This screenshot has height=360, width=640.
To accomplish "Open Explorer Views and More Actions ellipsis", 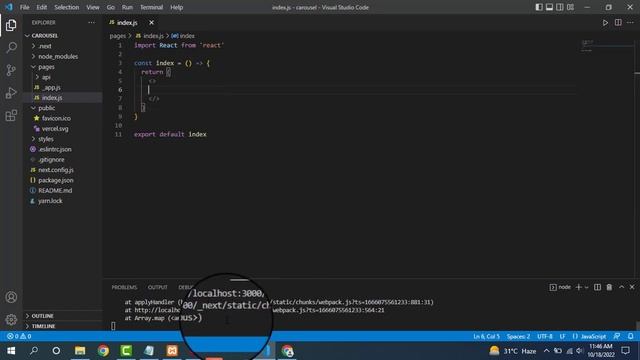I will coord(91,23).
